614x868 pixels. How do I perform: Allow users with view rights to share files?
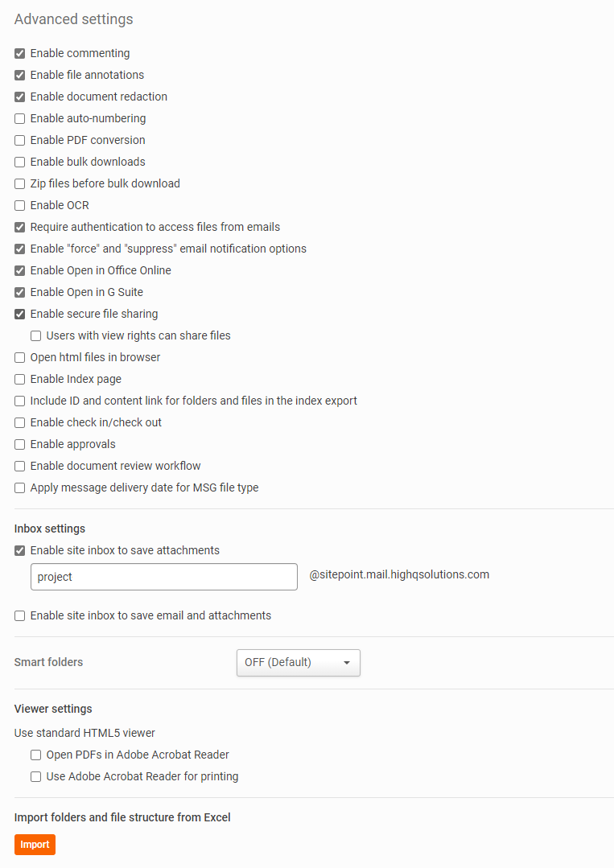36,336
